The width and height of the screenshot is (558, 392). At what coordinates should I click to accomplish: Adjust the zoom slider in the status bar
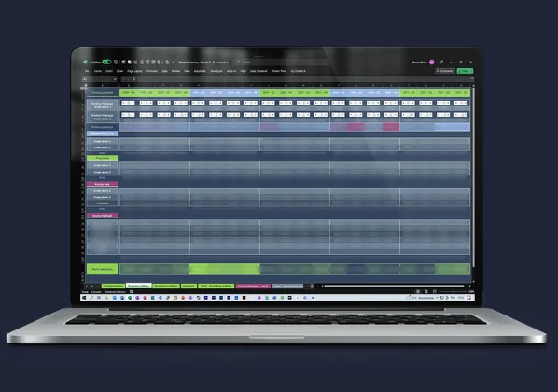click(453, 291)
